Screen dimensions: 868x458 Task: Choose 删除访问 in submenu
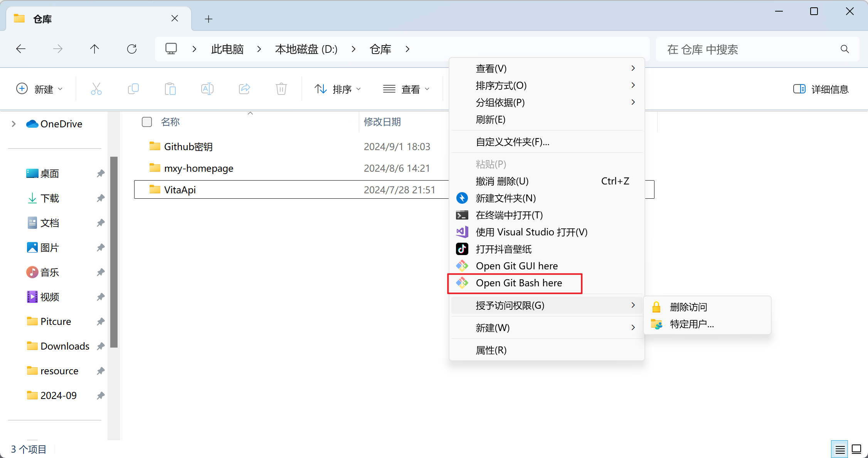tap(707, 307)
